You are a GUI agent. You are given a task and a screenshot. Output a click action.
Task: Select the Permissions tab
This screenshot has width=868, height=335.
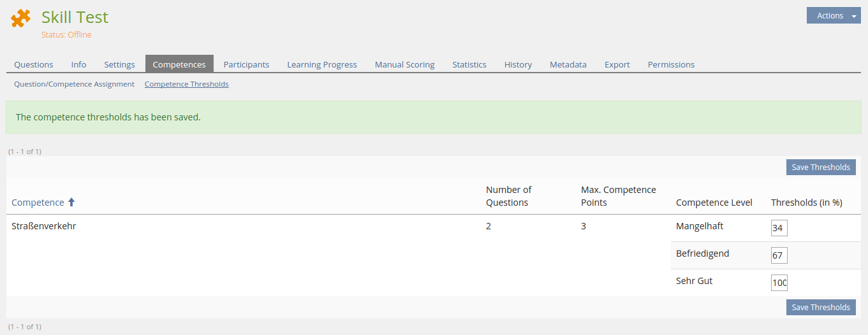(671, 64)
